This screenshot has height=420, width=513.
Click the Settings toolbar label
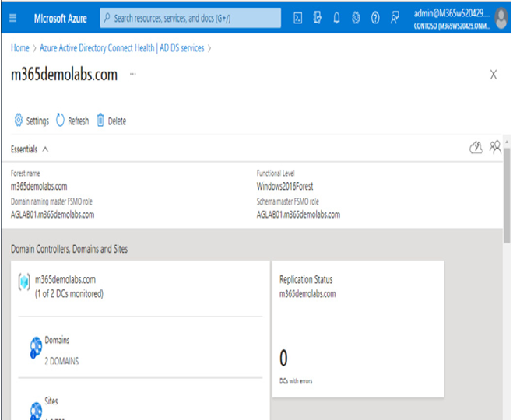pos(37,121)
